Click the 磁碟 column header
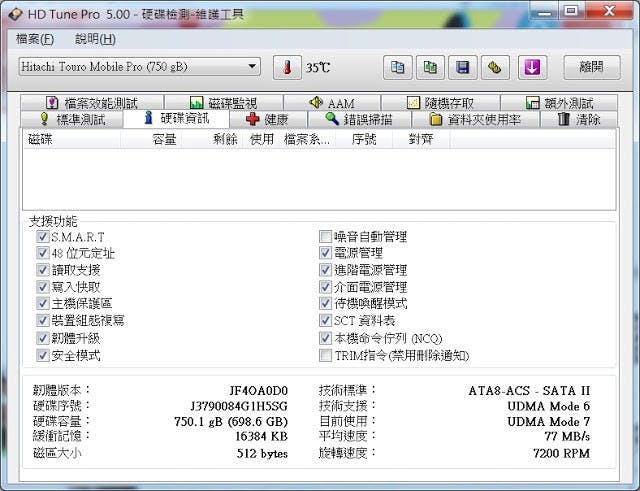This screenshot has height=491, width=640. [x=72, y=140]
